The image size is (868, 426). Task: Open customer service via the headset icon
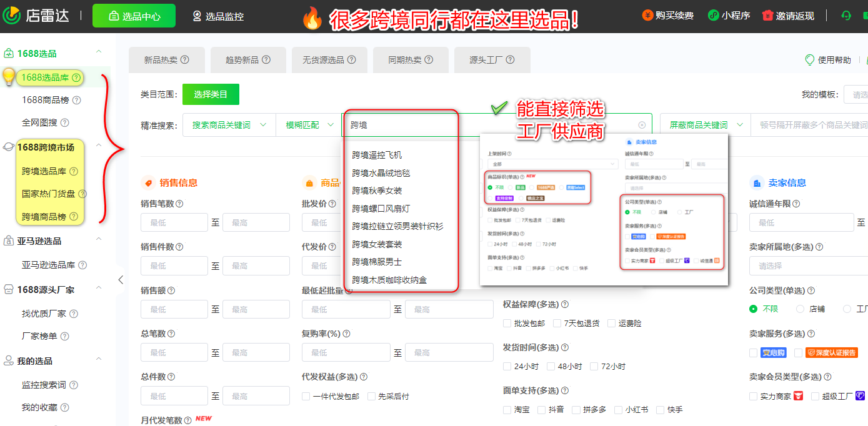tap(846, 14)
